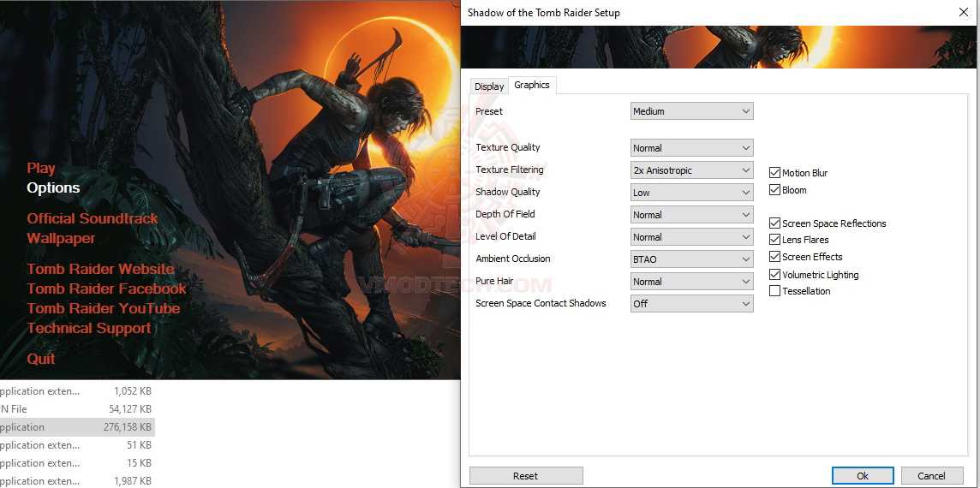Open the Ambient Occlusion BTAO dropdown
Image resolution: width=980 pixels, height=488 pixels.
point(692,259)
